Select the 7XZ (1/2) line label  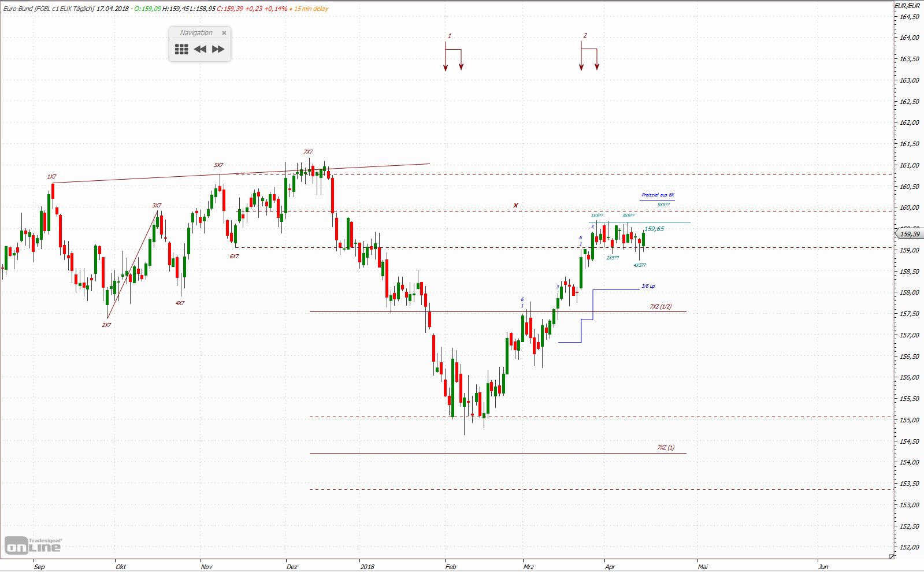[660, 307]
